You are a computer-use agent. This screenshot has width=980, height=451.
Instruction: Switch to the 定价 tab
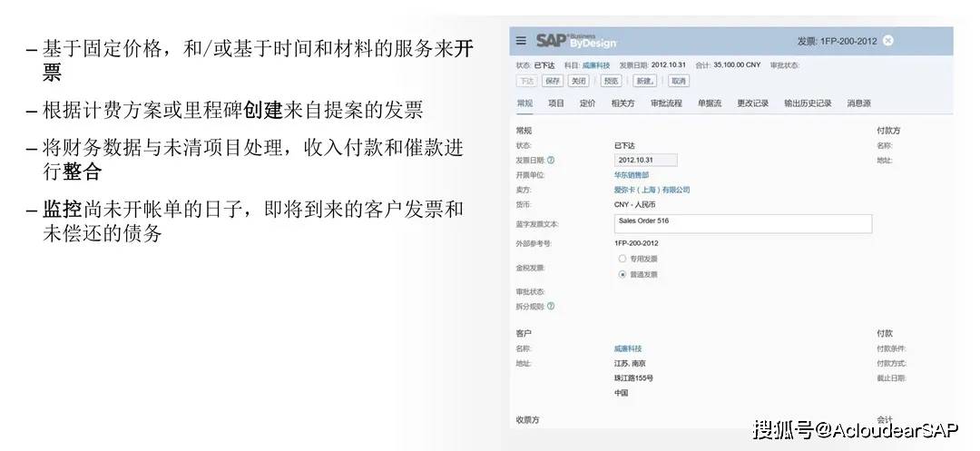[587, 103]
